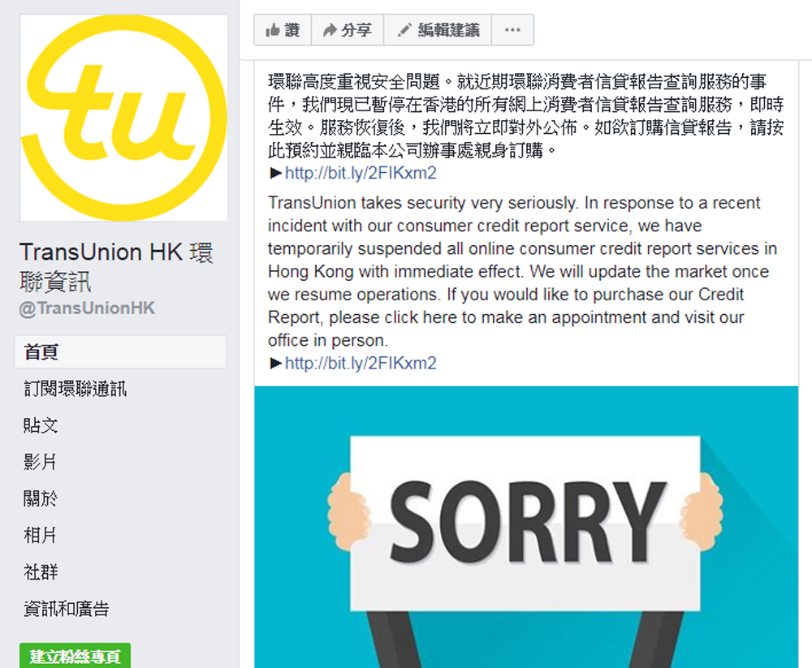Click the @TransUnionHK username

click(87, 308)
